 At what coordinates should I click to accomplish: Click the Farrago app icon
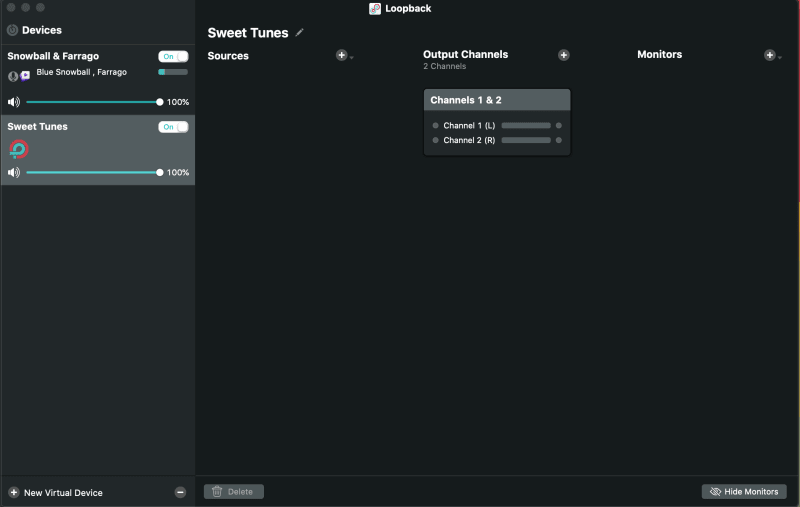point(25,76)
